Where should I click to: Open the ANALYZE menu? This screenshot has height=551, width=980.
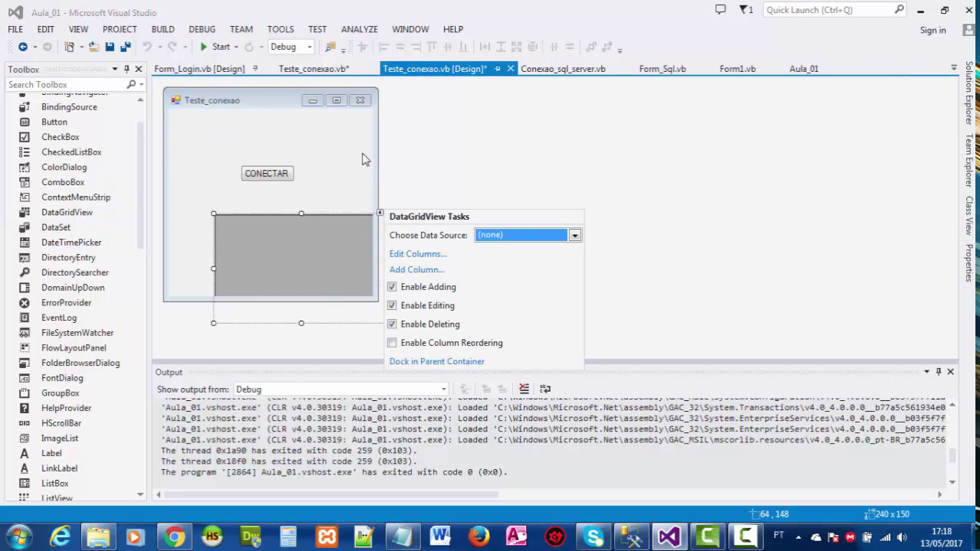(359, 29)
